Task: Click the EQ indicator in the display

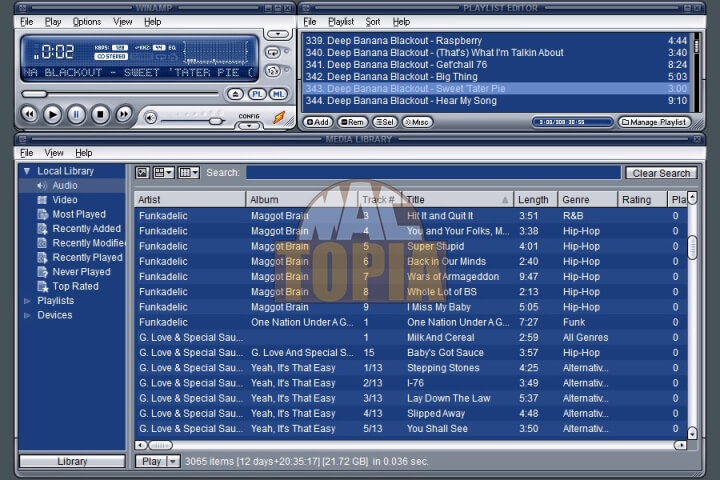Action: pos(172,47)
